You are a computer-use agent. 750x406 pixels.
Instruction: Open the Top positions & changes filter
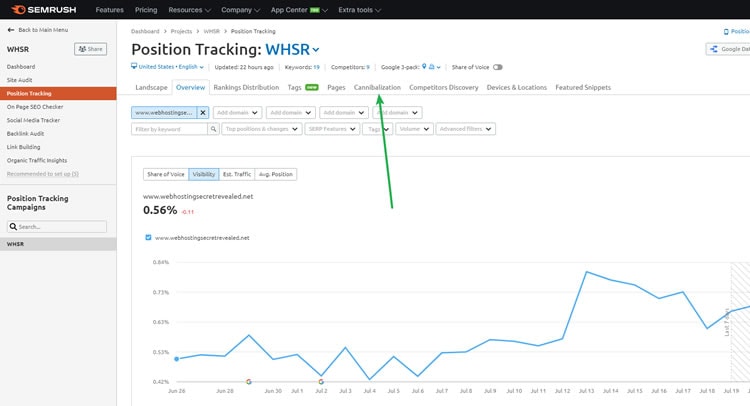262,129
